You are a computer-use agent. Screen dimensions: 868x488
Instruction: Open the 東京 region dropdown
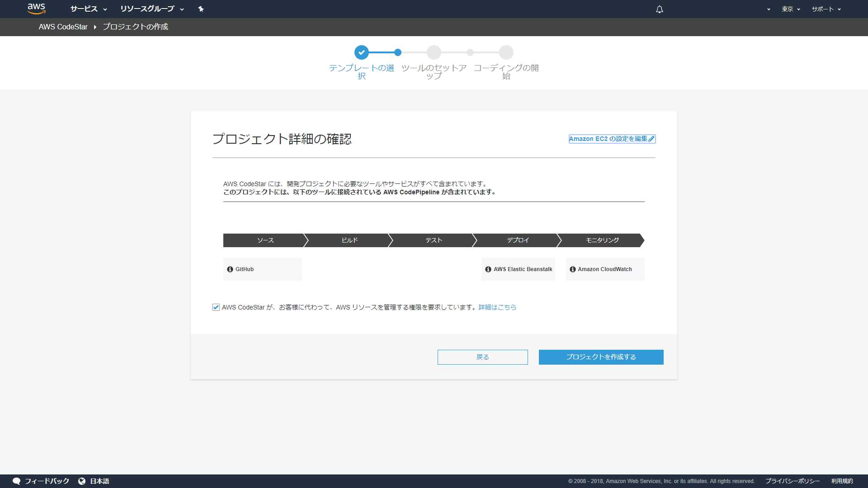click(791, 9)
